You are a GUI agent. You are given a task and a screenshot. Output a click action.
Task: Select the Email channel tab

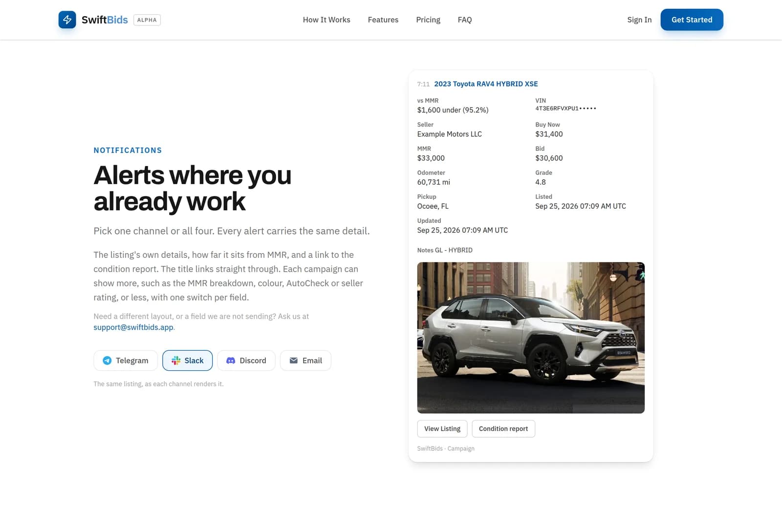coord(305,361)
